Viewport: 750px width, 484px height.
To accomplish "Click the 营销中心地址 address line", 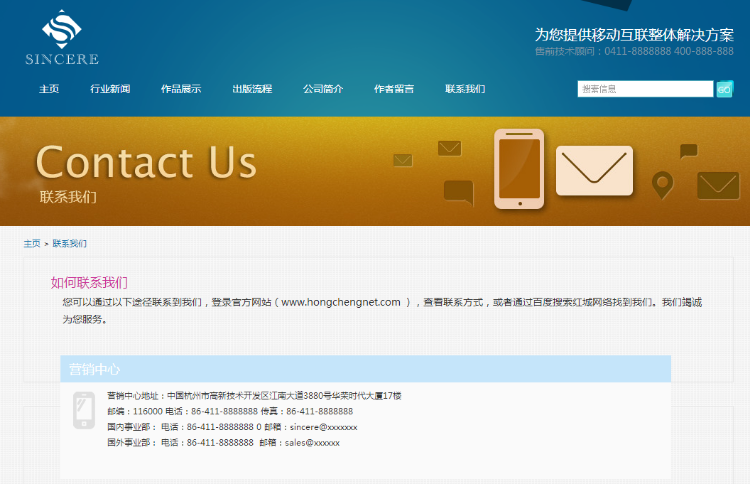I will (254, 396).
